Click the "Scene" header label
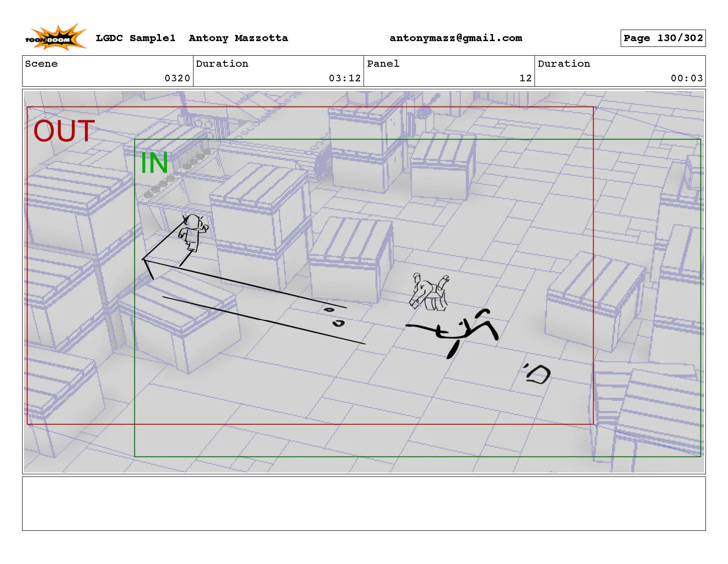 point(41,64)
